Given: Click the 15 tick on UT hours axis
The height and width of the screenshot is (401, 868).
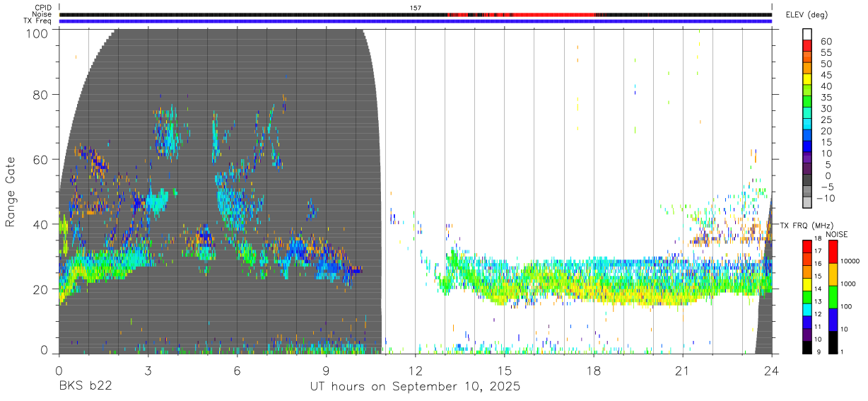Looking at the screenshot, I should click(x=505, y=371).
